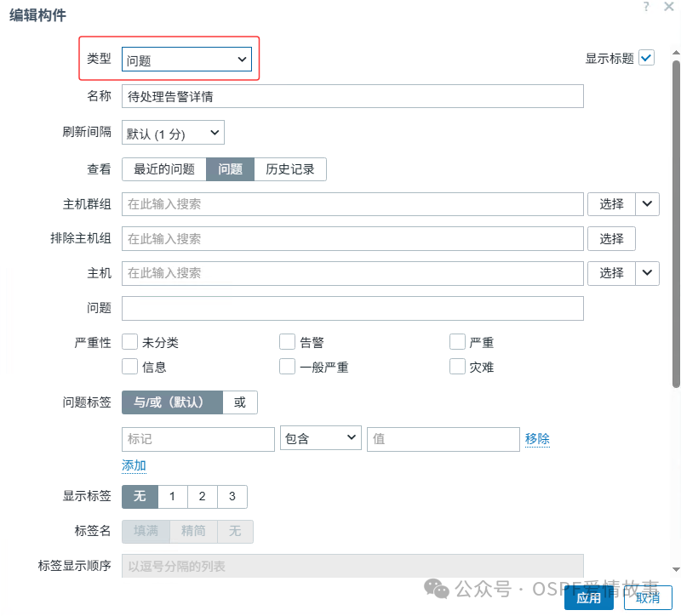Click the 移除 link
This screenshot has width=681, height=616.
pyautogui.click(x=537, y=439)
